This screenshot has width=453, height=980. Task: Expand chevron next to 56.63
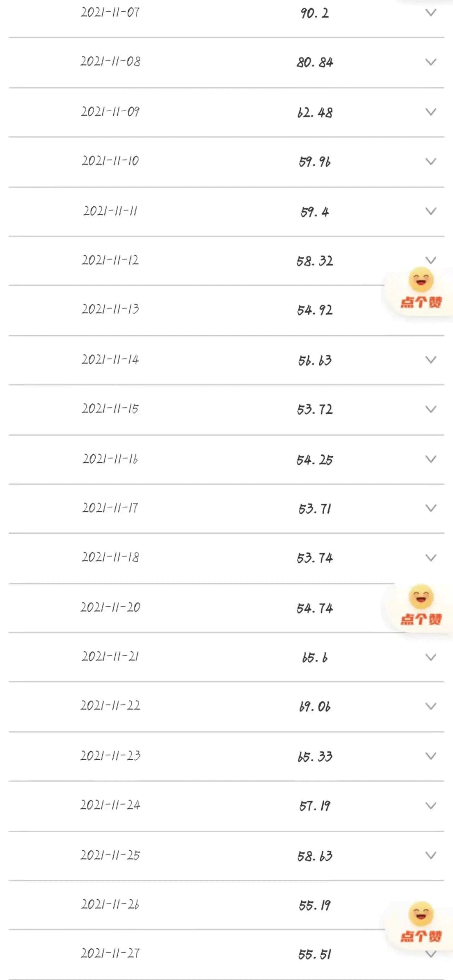click(x=431, y=360)
